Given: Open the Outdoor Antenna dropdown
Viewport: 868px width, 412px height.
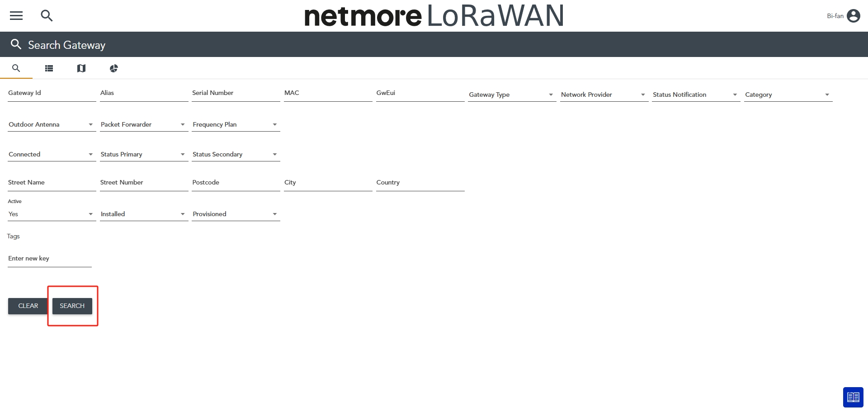Looking at the screenshot, I should coord(52,124).
